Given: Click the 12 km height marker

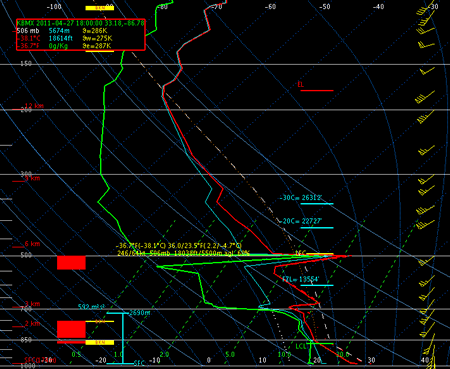Looking at the screenshot, I should tap(34, 106).
